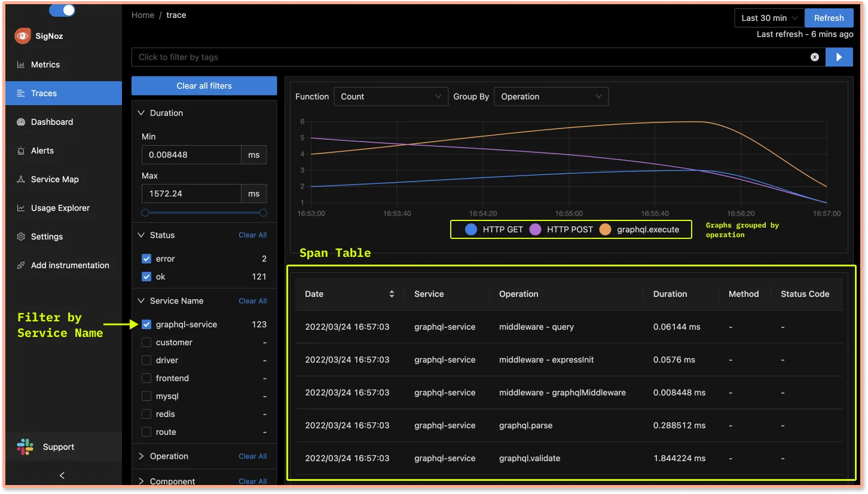Click the duration slider maximum handle
The image size is (868, 494).
pos(263,213)
